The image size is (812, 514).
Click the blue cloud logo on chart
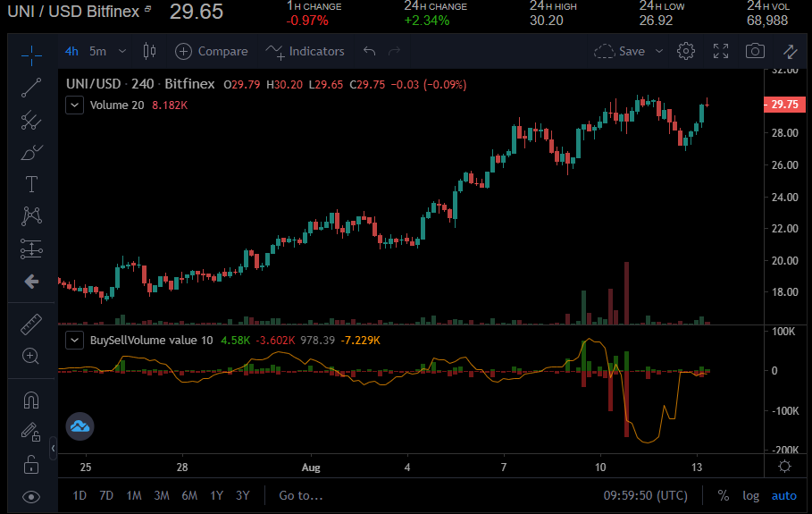(x=80, y=426)
